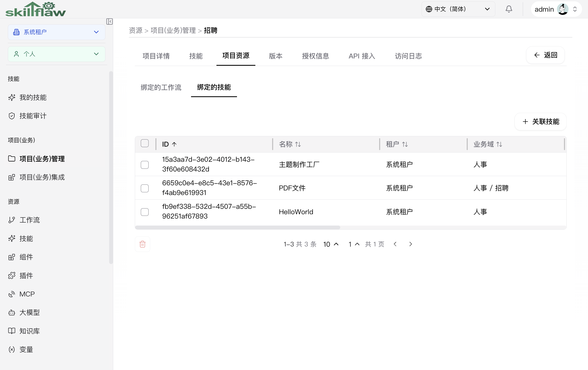Switch to 访问日志 tab
Viewport: 588px width, 370px height.
click(x=408, y=56)
